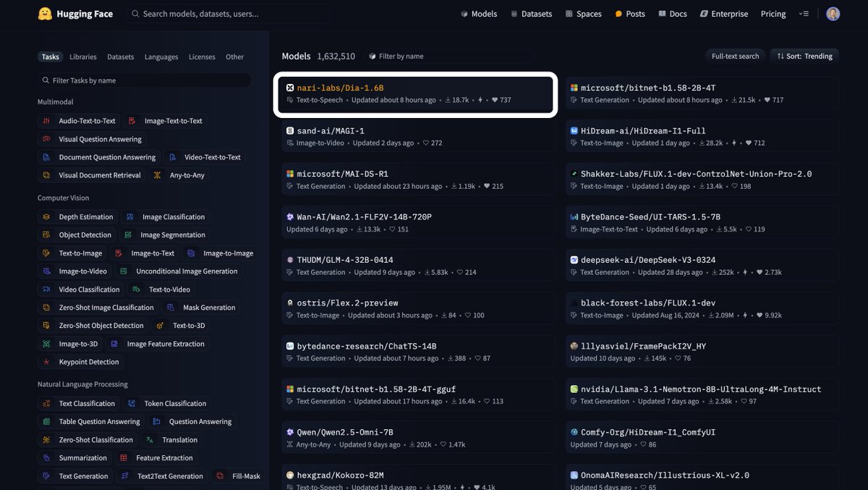Click the Visual Question Answering icon
Viewport: 868px width, 490px height.
(46, 139)
